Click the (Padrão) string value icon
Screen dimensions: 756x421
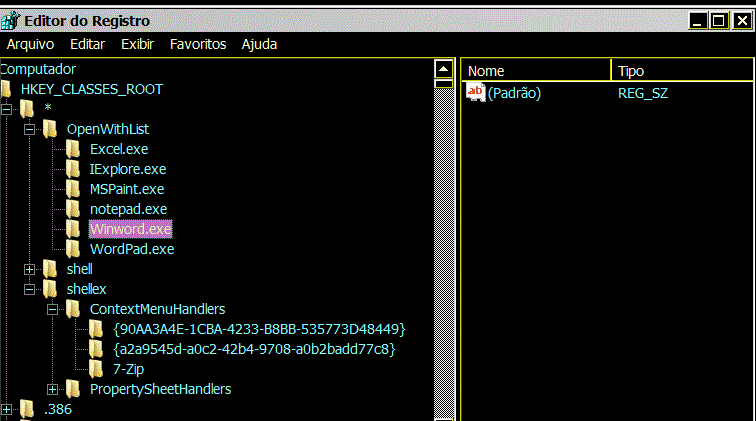[476, 92]
